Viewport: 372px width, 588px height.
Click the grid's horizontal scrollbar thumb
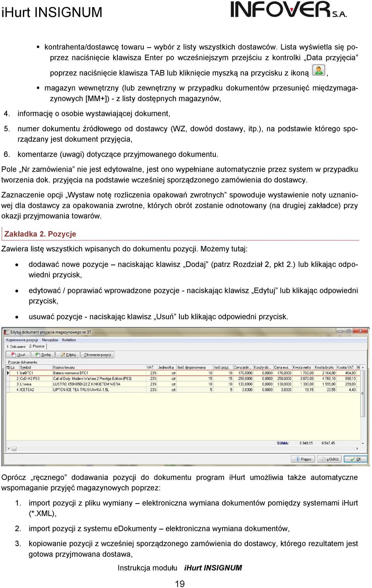(x=14, y=449)
